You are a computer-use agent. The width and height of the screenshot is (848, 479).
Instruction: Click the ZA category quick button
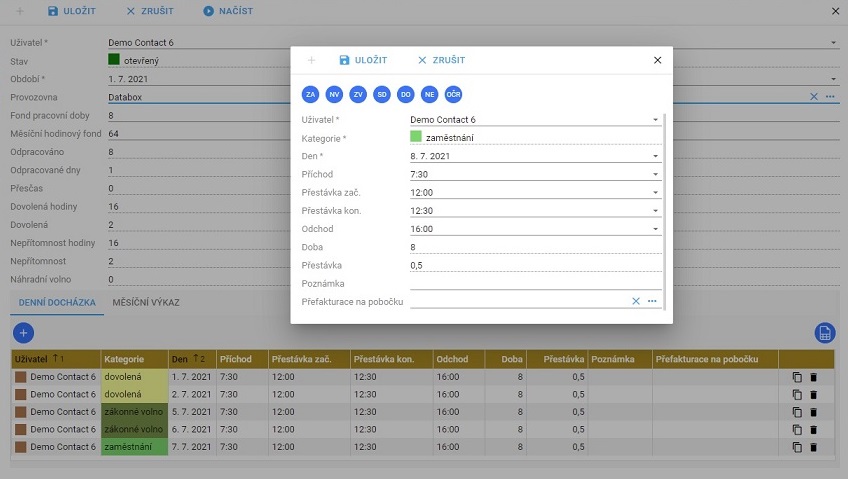click(x=311, y=94)
